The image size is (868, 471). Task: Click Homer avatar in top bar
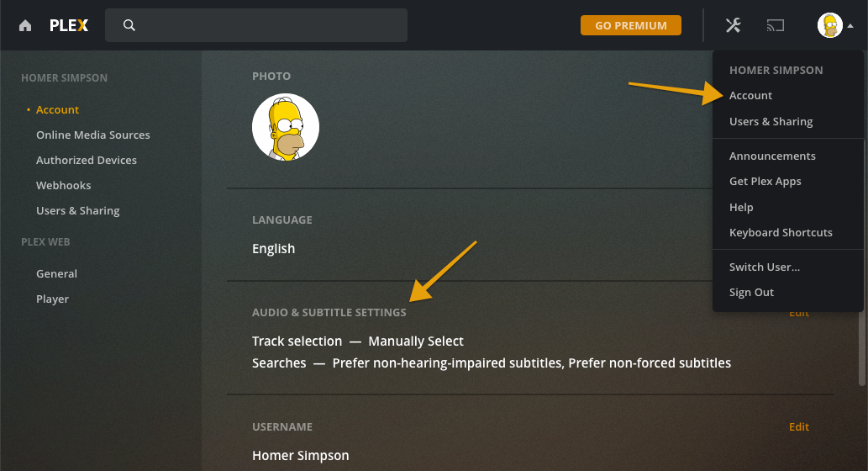click(x=830, y=25)
